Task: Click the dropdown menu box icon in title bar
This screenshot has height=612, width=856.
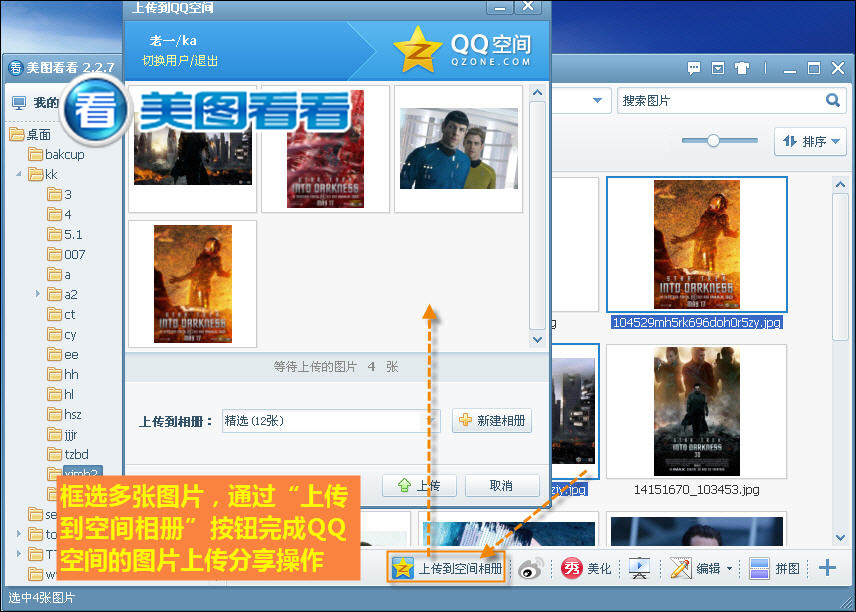Action: point(718,68)
